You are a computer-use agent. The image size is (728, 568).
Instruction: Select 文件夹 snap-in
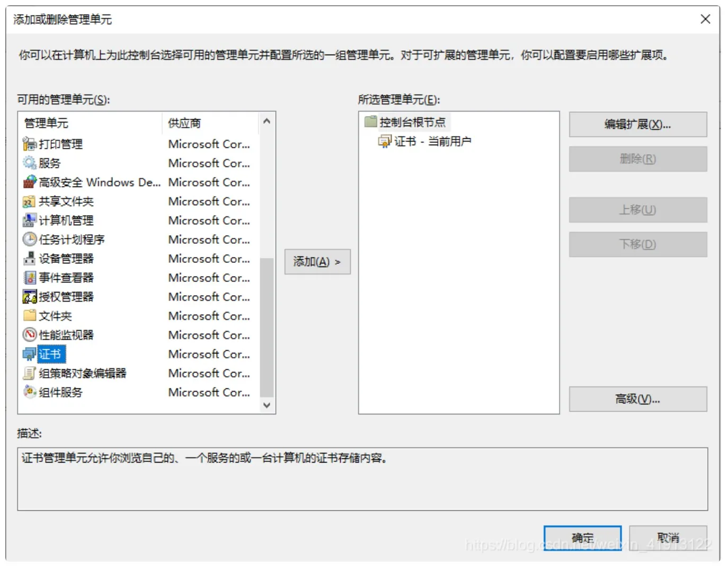click(55, 316)
